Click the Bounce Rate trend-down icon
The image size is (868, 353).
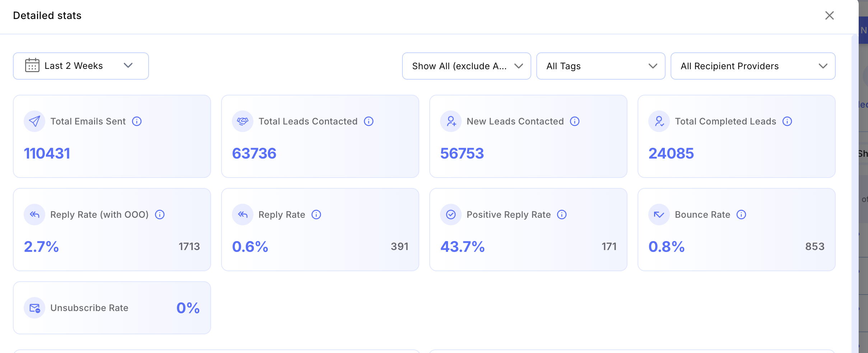659,215
